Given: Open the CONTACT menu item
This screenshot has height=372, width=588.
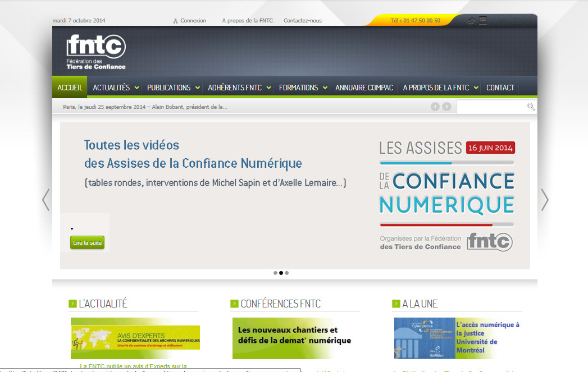Looking at the screenshot, I should pyautogui.click(x=500, y=88).
